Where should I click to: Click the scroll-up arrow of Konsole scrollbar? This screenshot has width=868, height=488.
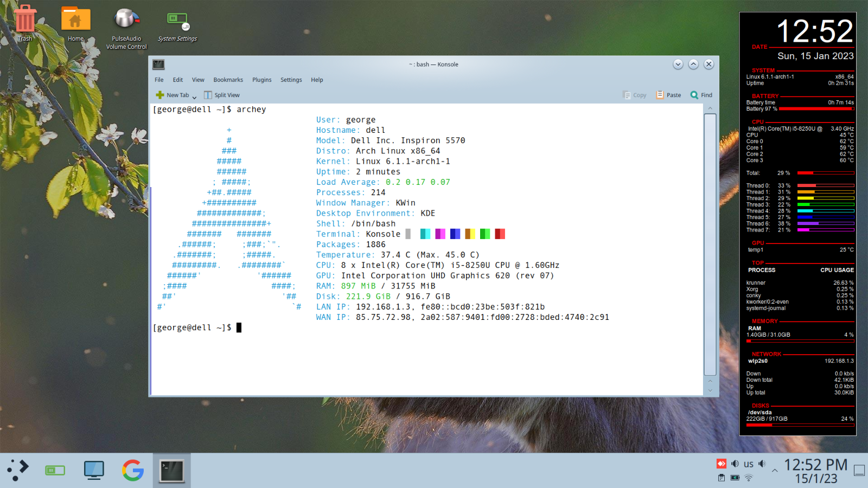710,108
